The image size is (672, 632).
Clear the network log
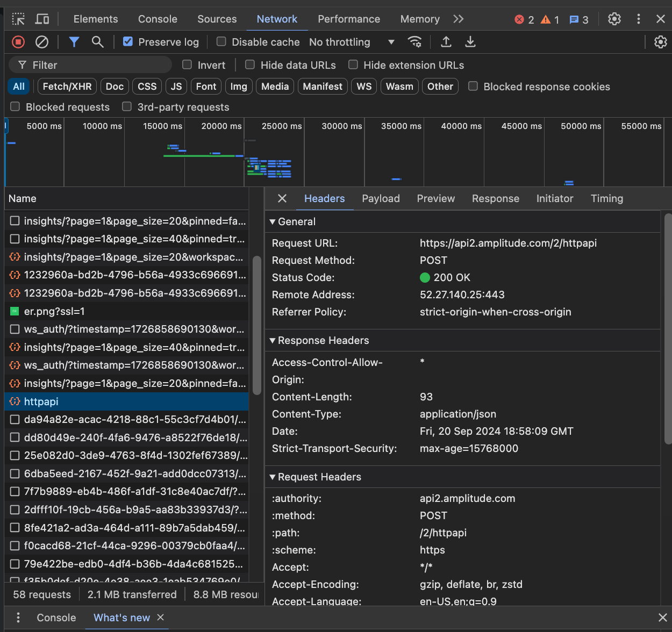42,42
